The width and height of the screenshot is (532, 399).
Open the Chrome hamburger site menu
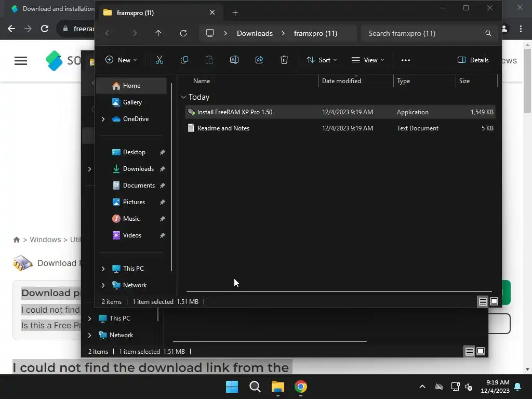coord(21,61)
